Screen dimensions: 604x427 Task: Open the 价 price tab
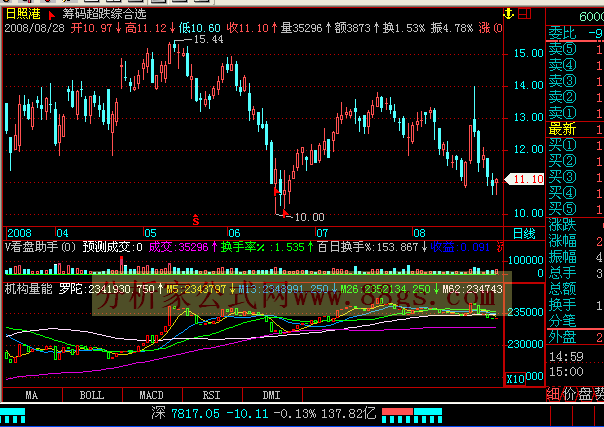(x=569, y=394)
